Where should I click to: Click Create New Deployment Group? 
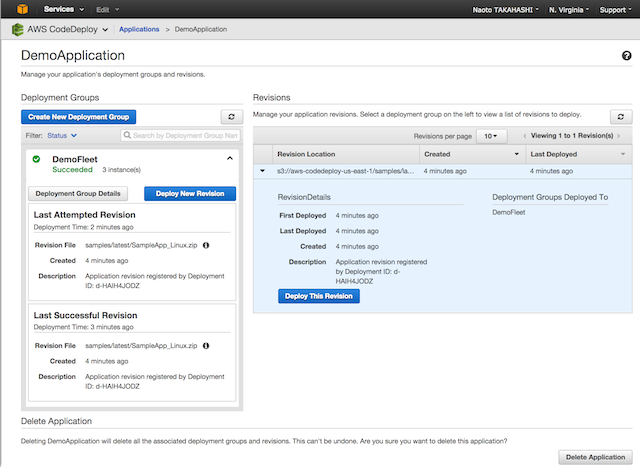pos(78,117)
